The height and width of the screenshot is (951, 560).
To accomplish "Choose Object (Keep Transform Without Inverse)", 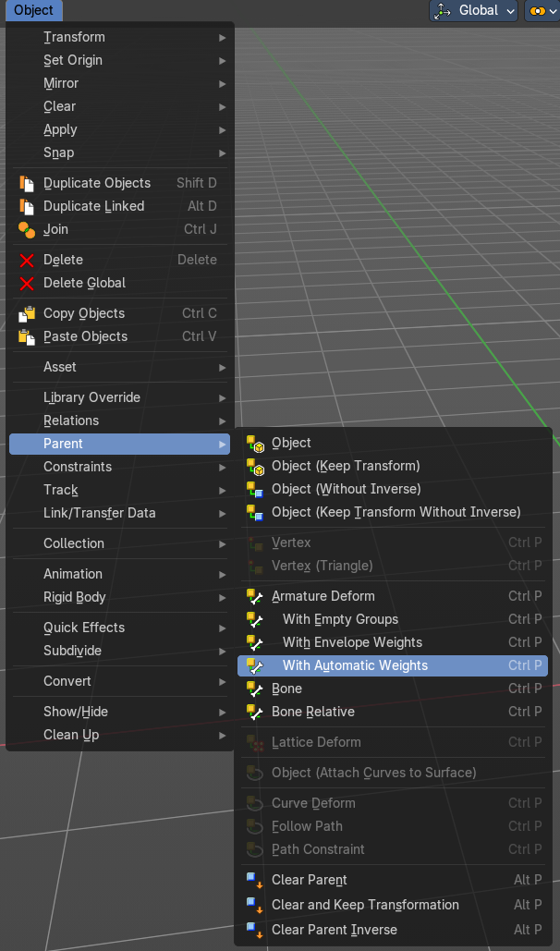I will tap(393, 513).
